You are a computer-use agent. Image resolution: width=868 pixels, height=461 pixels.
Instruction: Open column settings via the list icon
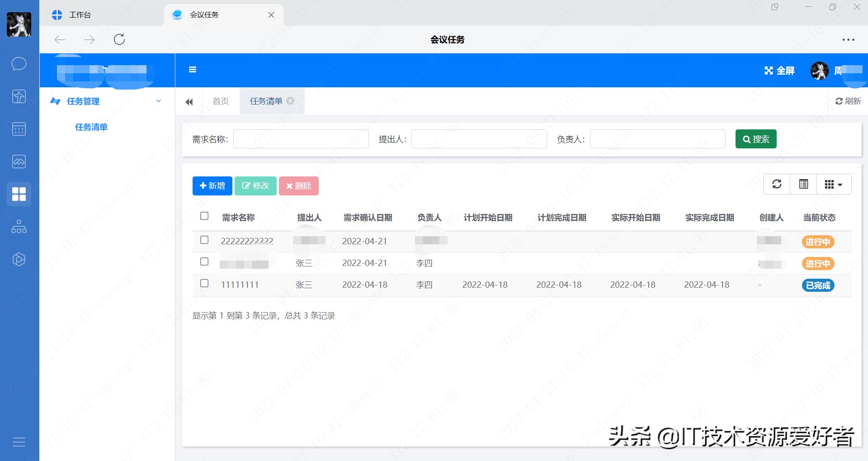click(x=803, y=184)
